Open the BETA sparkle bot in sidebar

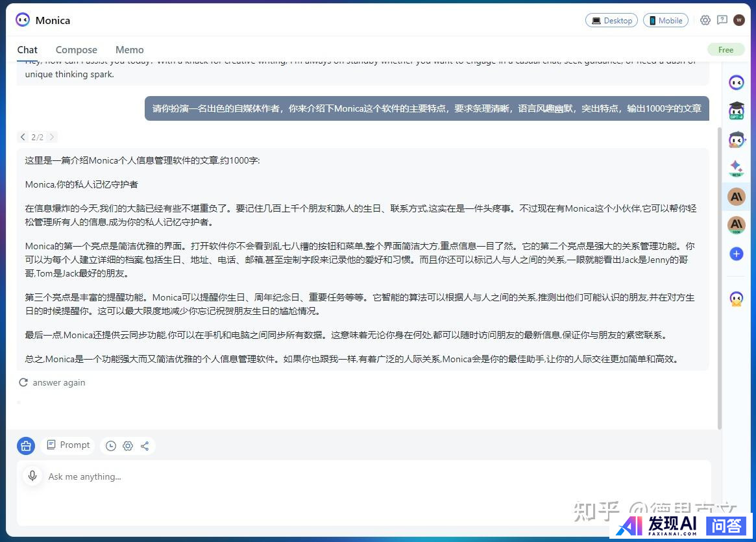(736, 168)
